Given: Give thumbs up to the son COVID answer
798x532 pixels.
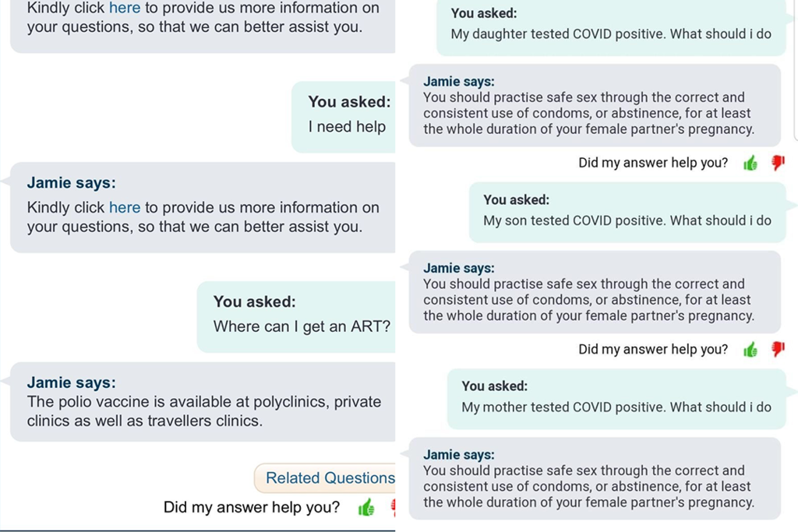Looking at the screenshot, I should point(750,349).
